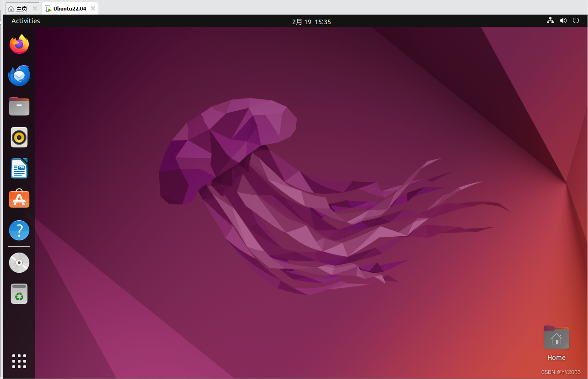Show Applications grid
588x379 pixels.
pos(19,361)
